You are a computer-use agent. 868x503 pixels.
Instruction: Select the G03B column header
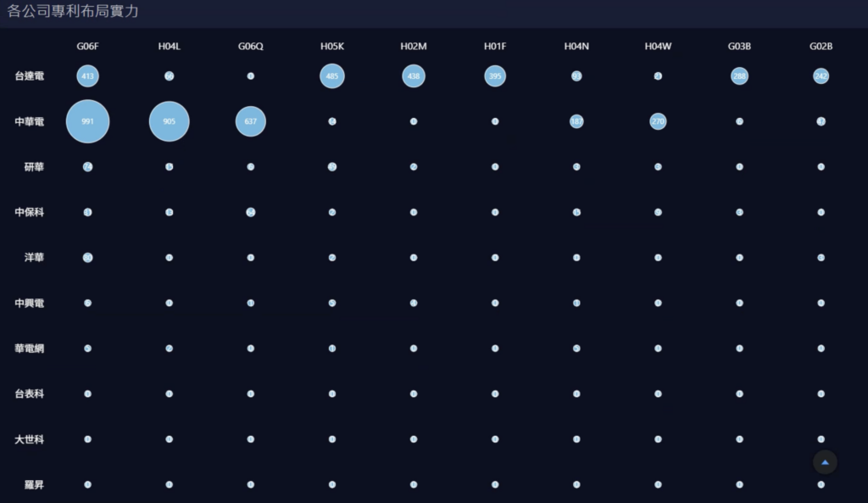[x=739, y=46]
